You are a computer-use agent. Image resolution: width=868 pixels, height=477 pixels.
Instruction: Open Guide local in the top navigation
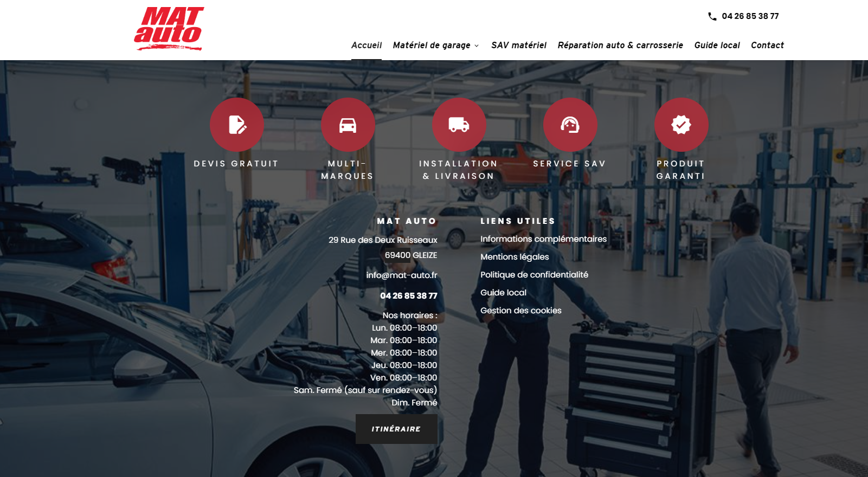(x=717, y=45)
